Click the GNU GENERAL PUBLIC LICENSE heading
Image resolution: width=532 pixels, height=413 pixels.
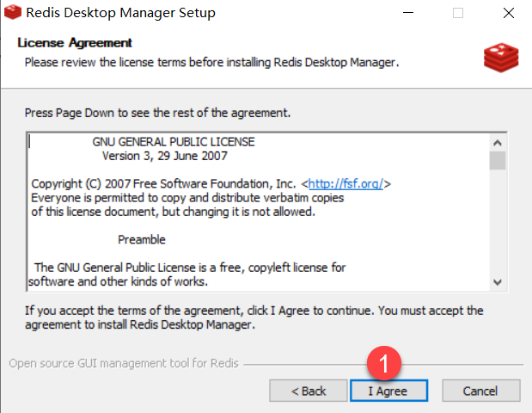[x=174, y=142]
